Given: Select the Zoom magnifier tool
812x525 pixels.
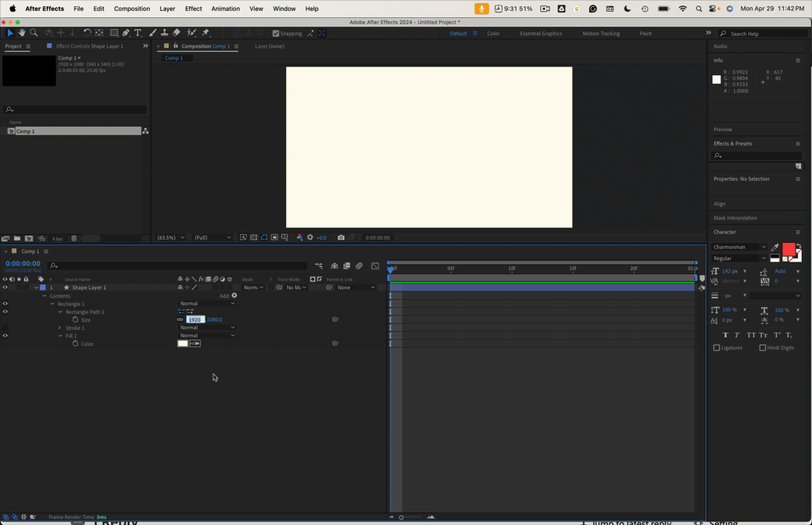Looking at the screenshot, I should tap(34, 33).
